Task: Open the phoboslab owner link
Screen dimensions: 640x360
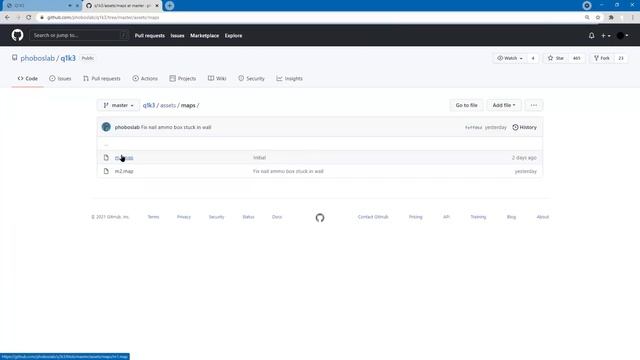Action: [38, 58]
